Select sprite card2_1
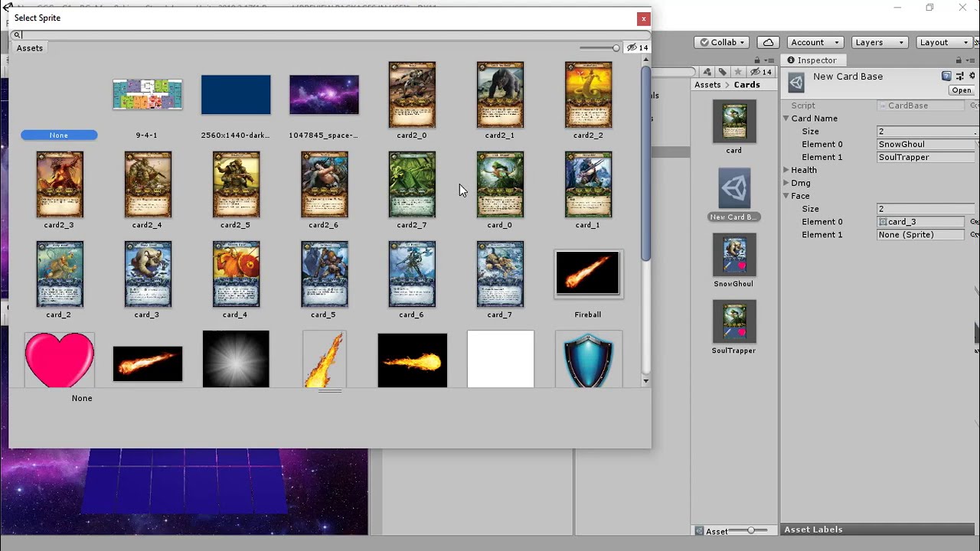Image resolution: width=980 pixels, height=551 pixels. coord(500,95)
